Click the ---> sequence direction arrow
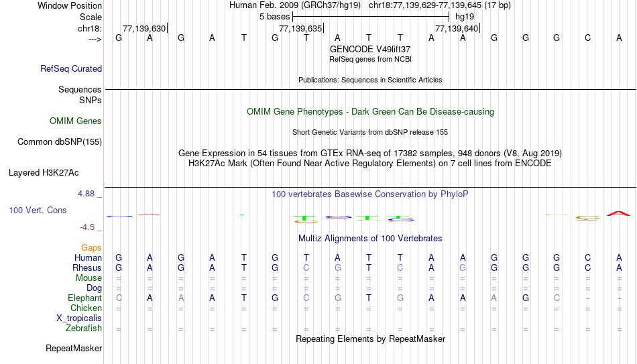Viewport: 637px width, 364px height. (x=95, y=39)
